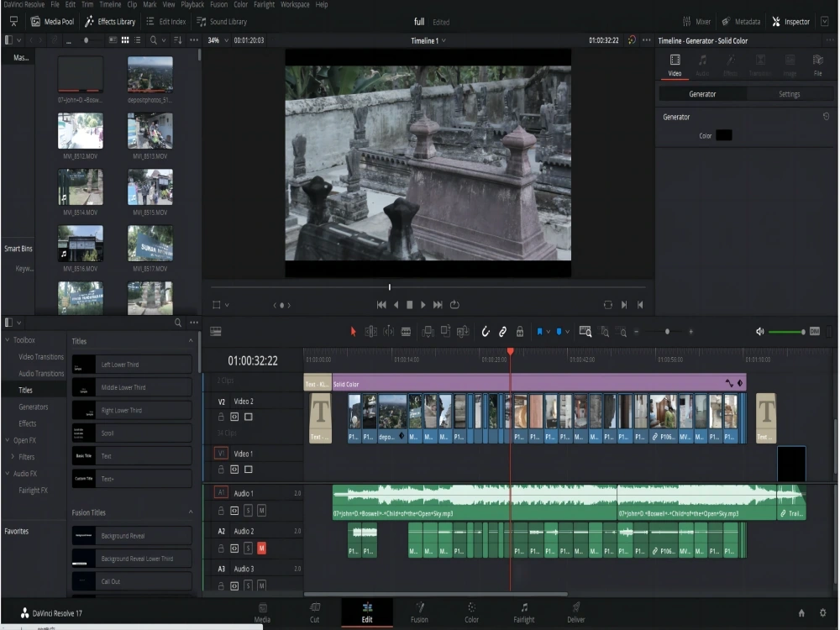Screen dimensions: 840x630
Task: Click the Overwrite Clip icon
Action: point(446,332)
